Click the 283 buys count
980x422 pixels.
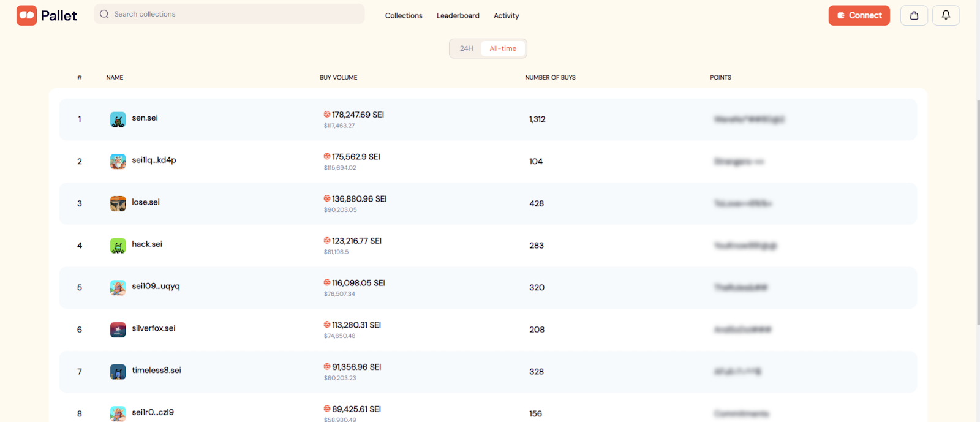click(x=537, y=246)
